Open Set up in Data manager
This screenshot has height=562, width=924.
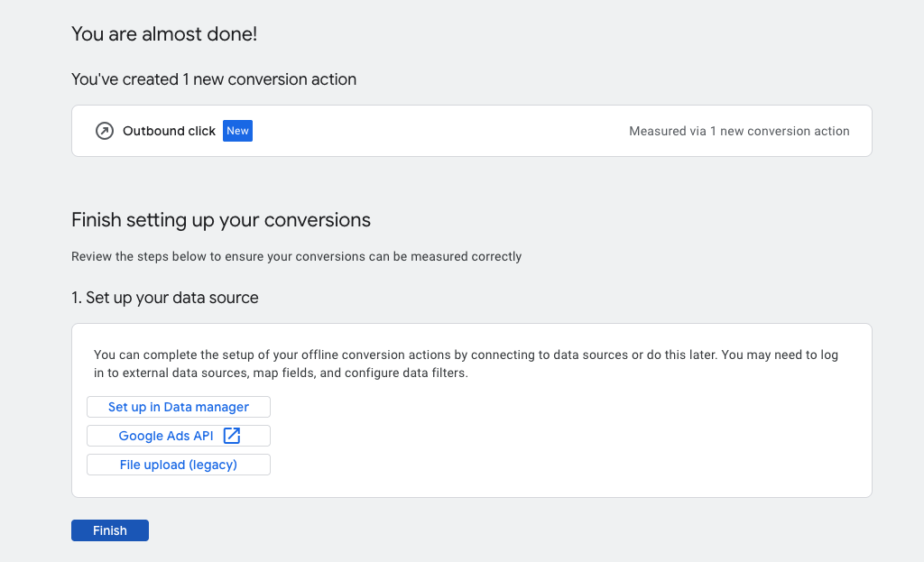click(x=179, y=407)
